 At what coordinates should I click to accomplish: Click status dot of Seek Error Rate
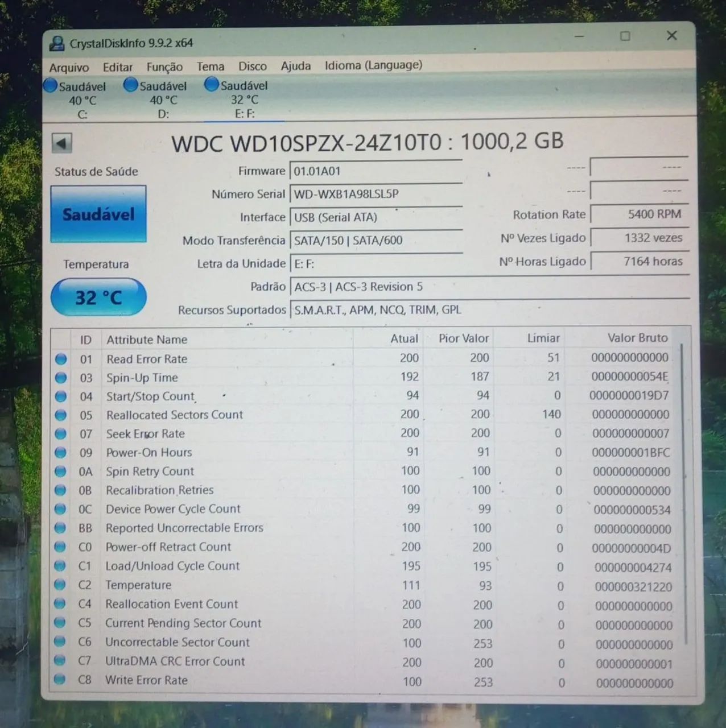point(60,434)
